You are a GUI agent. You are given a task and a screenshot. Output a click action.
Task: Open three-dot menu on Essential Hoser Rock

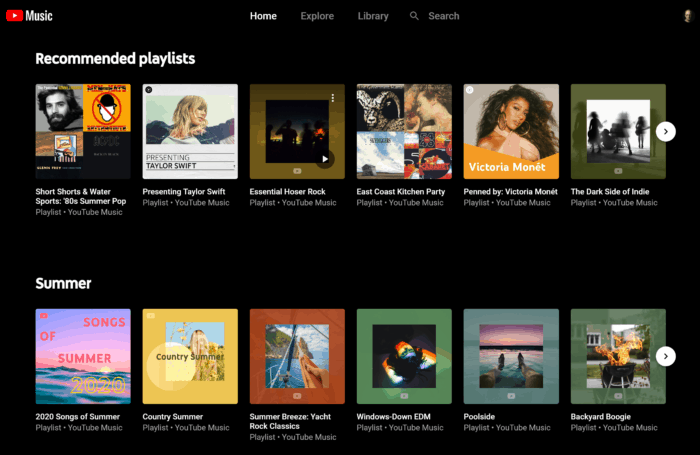click(x=332, y=98)
